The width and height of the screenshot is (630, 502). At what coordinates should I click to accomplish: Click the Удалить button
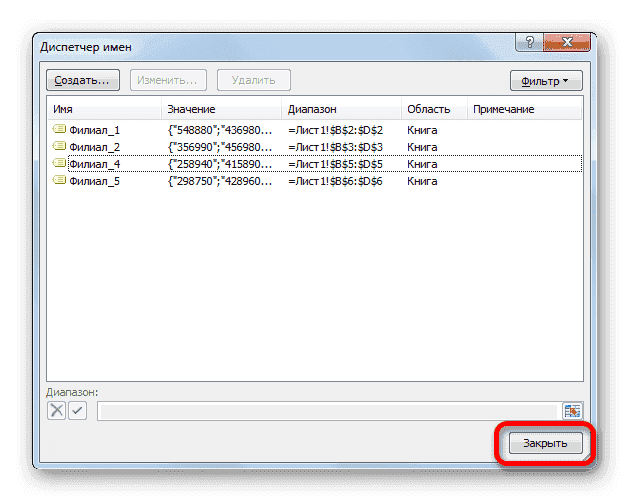click(x=254, y=80)
